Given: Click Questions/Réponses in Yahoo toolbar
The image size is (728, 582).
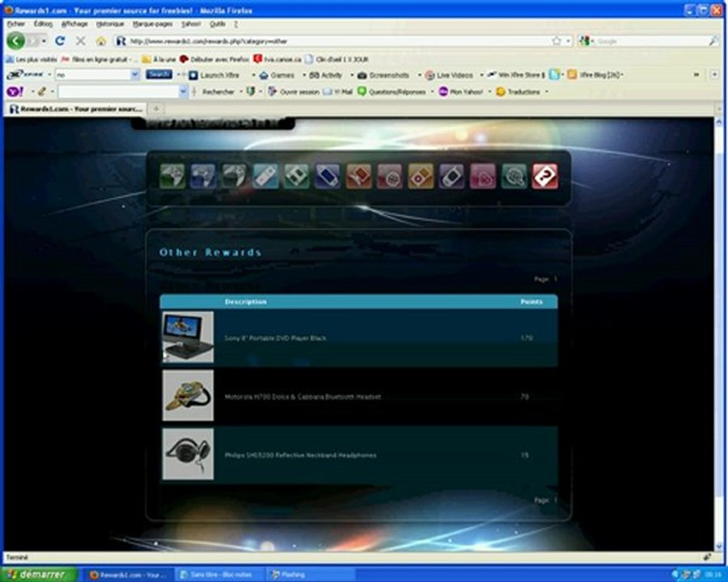Looking at the screenshot, I should click(x=392, y=92).
